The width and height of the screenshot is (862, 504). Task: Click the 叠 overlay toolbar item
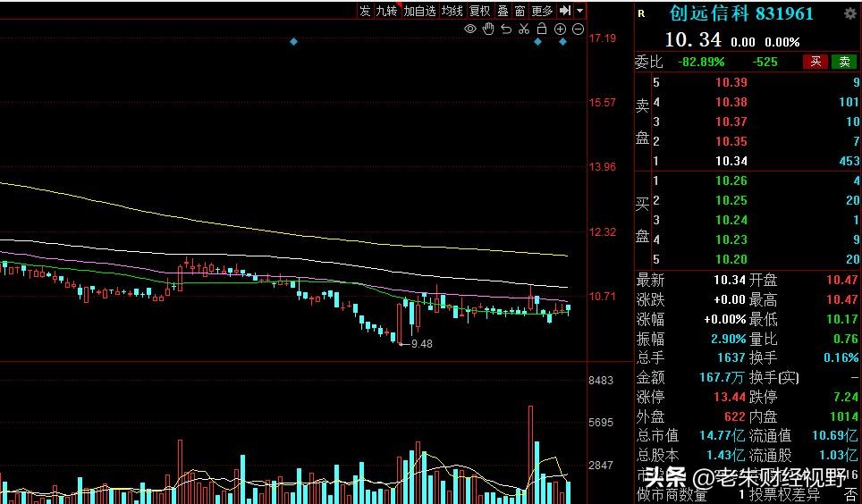[503, 11]
